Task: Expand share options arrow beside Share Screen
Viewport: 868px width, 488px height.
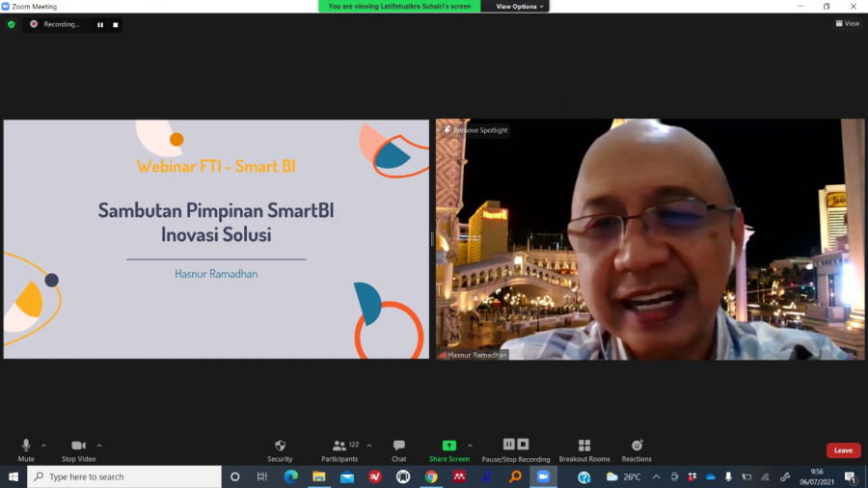Action: (x=470, y=446)
